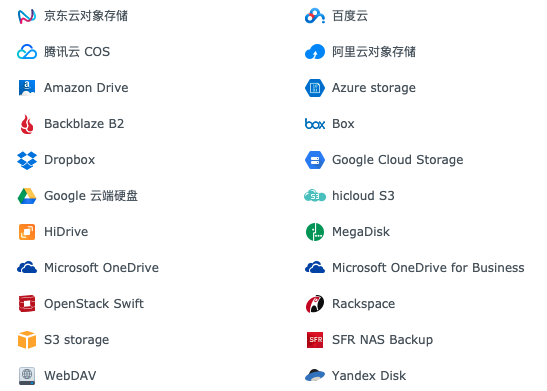
Task: Choose the Rackspace icon
Action: [315, 304]
